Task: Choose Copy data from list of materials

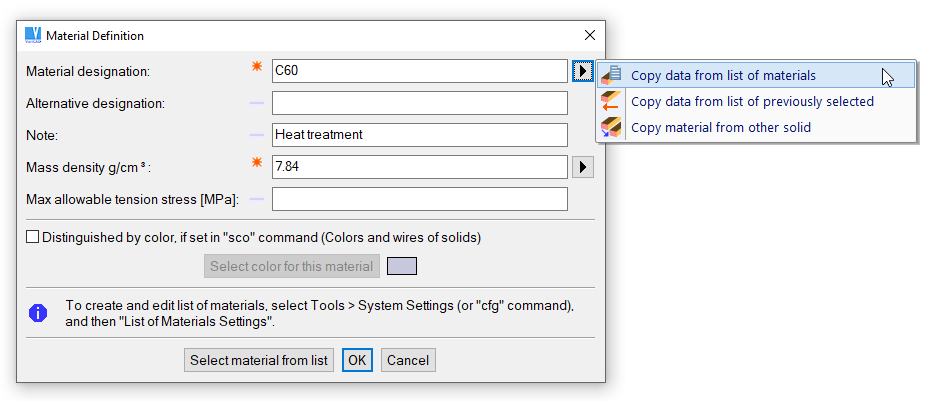Action: point(723,75)
